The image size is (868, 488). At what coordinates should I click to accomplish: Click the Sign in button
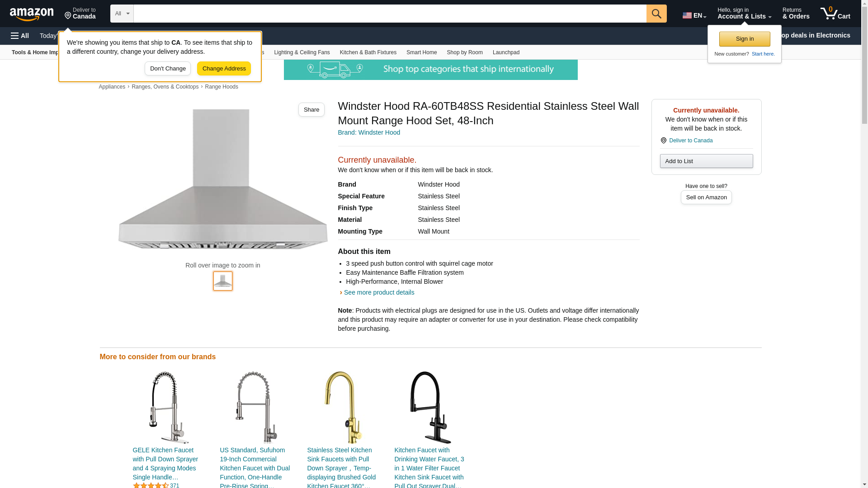coord(745,39)
